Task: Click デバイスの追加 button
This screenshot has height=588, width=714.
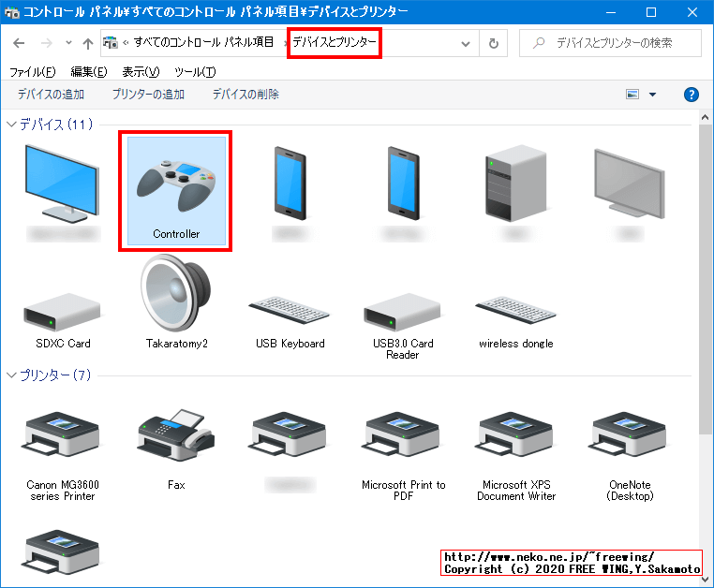Action: pyautogui.click(x=51, y=95)
